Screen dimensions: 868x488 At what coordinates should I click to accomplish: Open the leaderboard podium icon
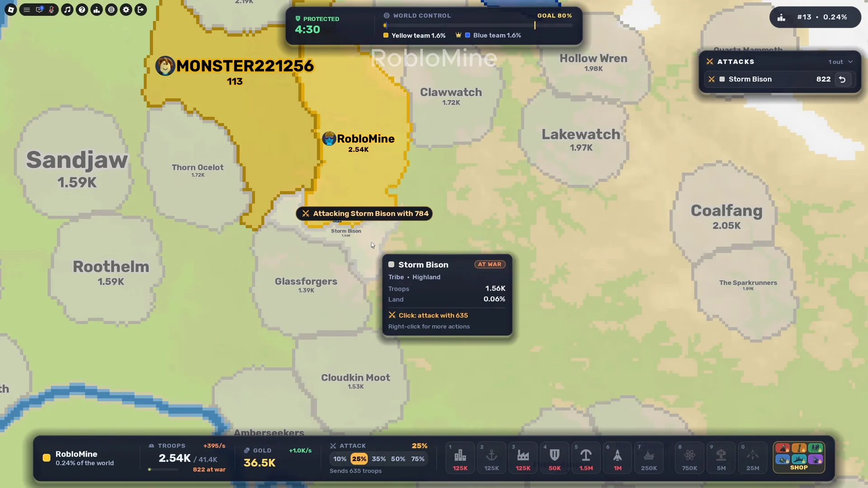tap(97, 9)
